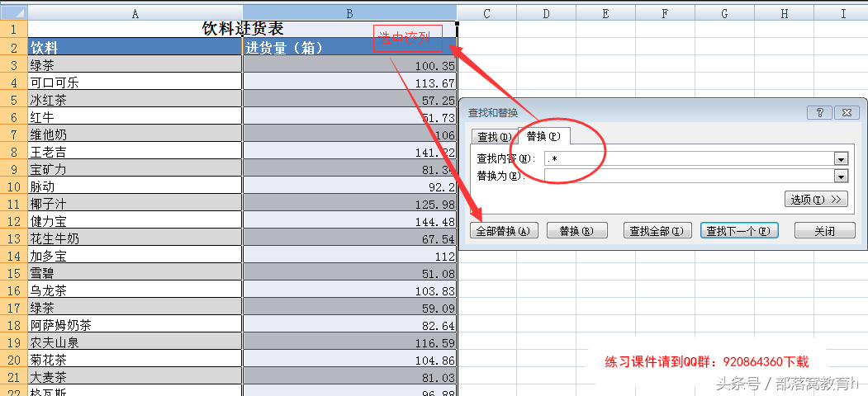Click value cell 116.59
868x396 pixels.
pos(350,342)
